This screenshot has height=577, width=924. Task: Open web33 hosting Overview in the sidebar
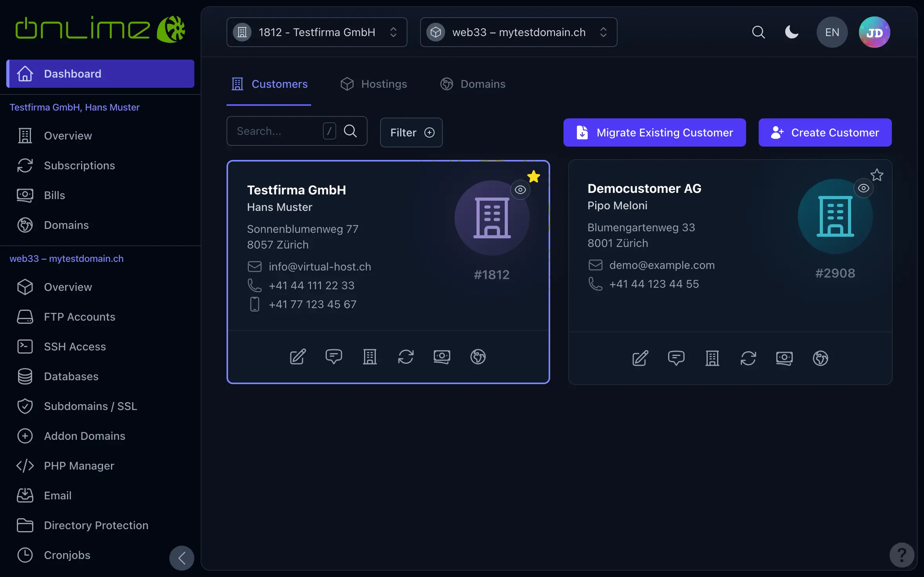[x=100, y=287]
